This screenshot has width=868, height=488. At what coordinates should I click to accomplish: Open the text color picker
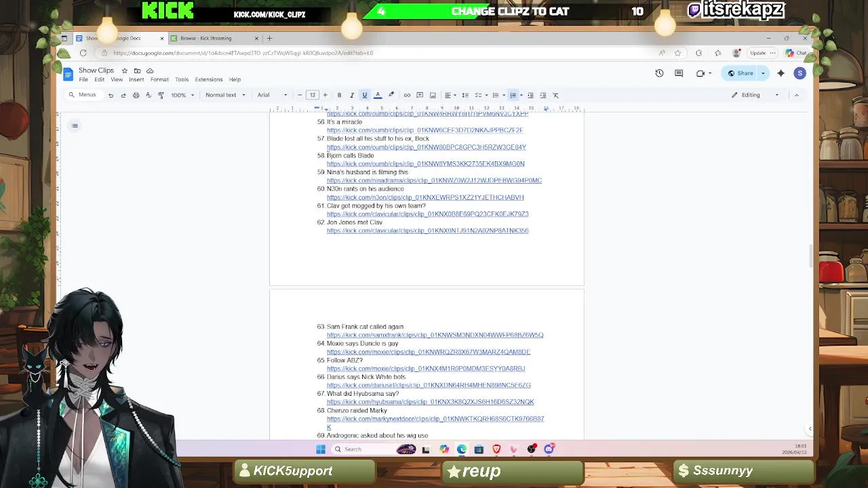point(378,95)
